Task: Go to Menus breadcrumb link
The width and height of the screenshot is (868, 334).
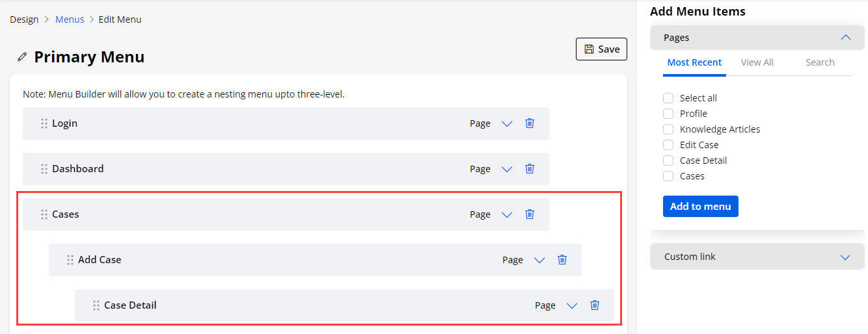Action: (70, 19)
